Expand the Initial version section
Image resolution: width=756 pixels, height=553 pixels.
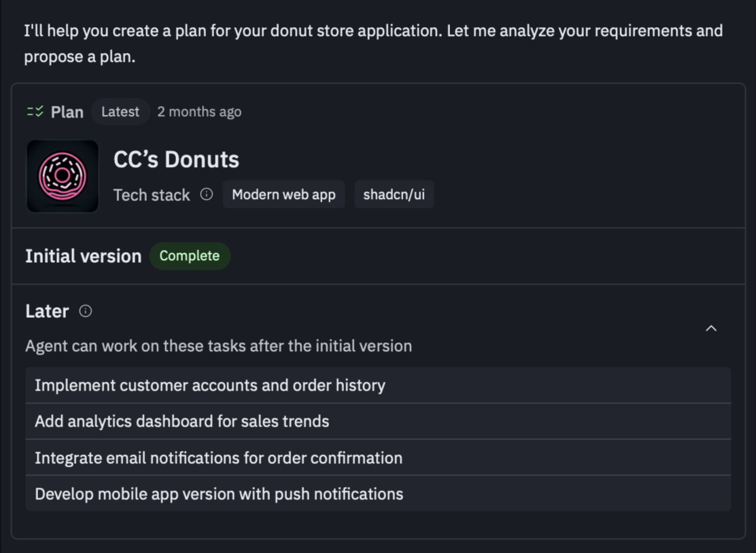click(84, 256)
